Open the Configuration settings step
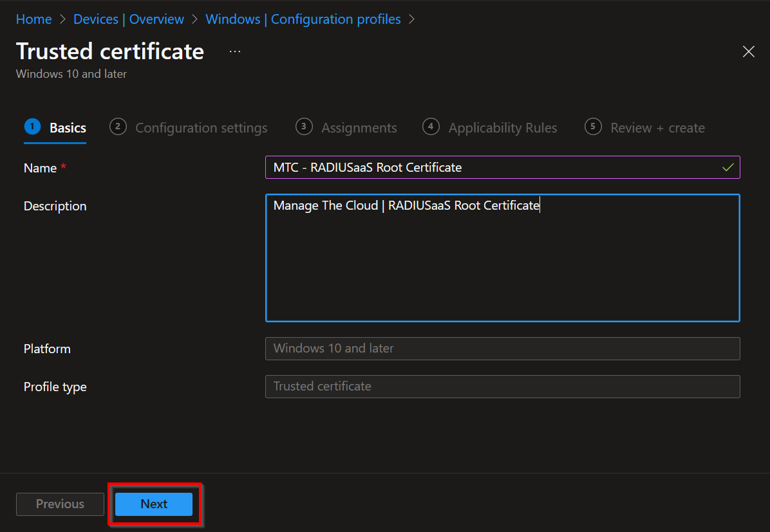 [201, 127]
